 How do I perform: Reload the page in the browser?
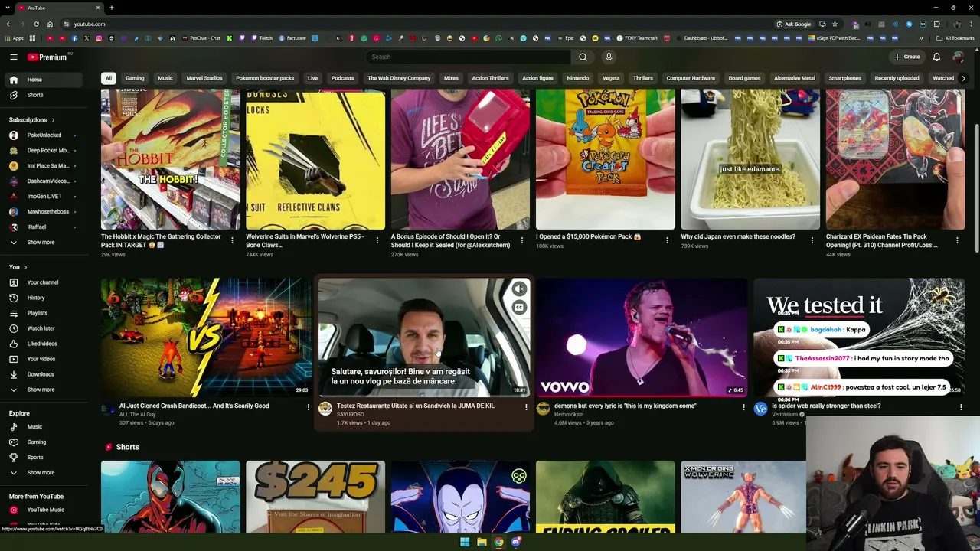pos(37,24)
